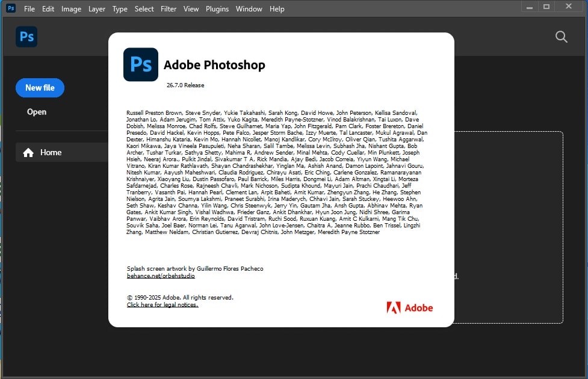This screenshot has width=588, height=379.
Task: Click the Photoshop home logo icon
Action: pyautogui.click(x=26, y=37)
